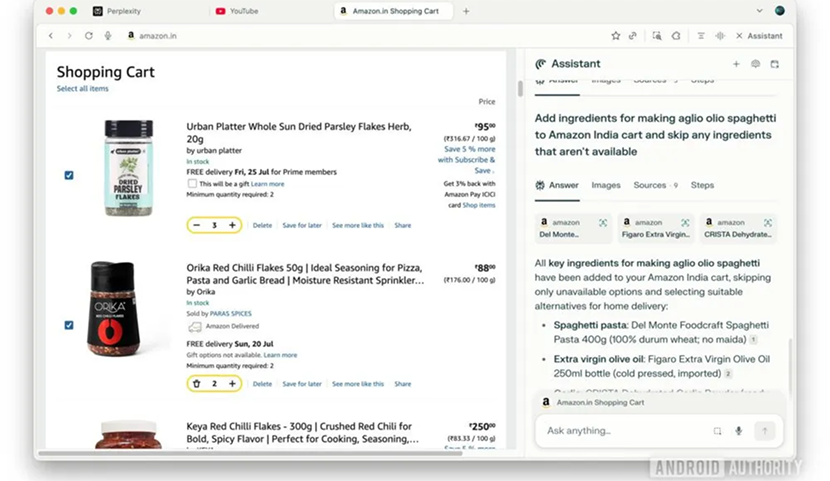
Task: Open a new browser tab with the plus button
Action: (x=466, y=11)
